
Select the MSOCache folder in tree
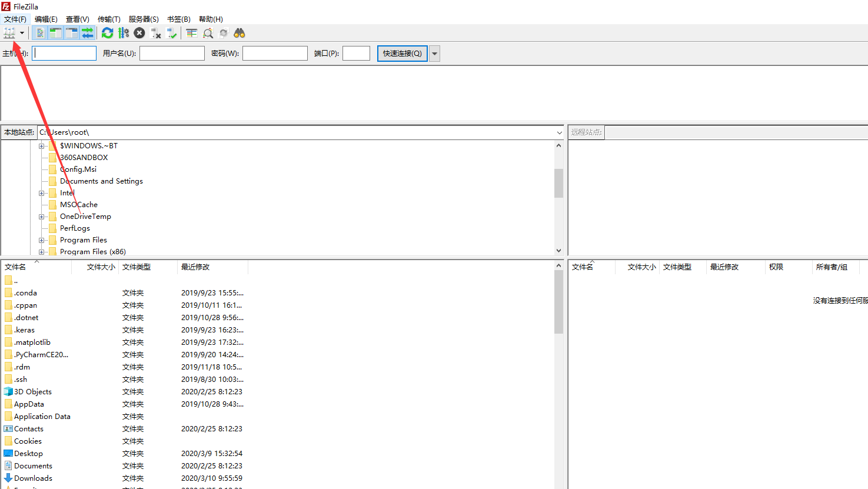coord(79,204)
